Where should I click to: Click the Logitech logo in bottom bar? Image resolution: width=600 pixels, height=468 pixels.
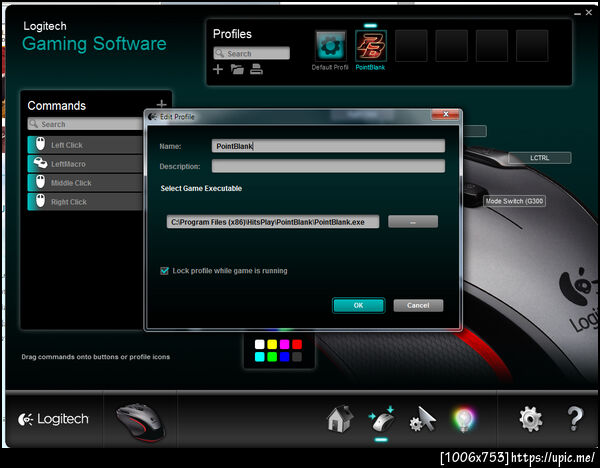pyautogui.click(x=53, y=419)
